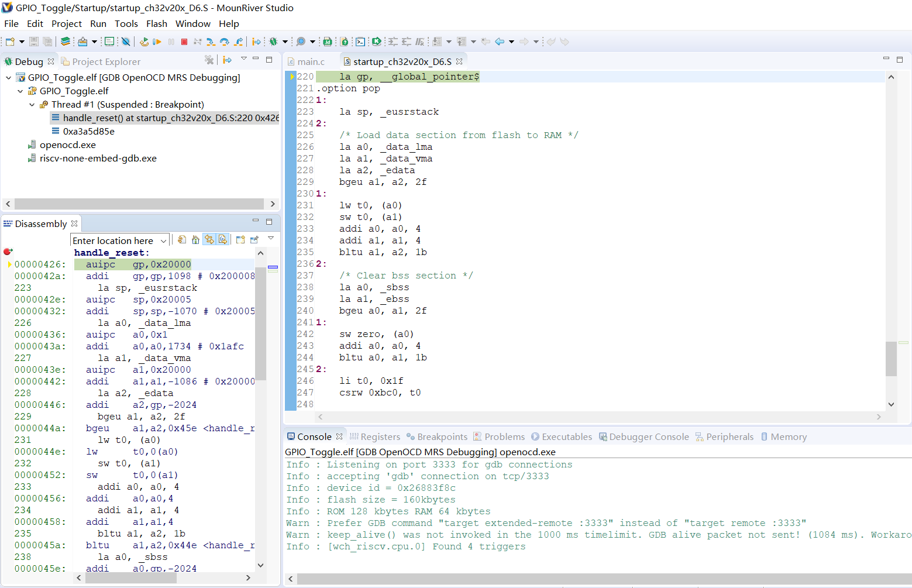Switch to the Project Explorer tab
The image size is (912, 588).
point(101,61)
